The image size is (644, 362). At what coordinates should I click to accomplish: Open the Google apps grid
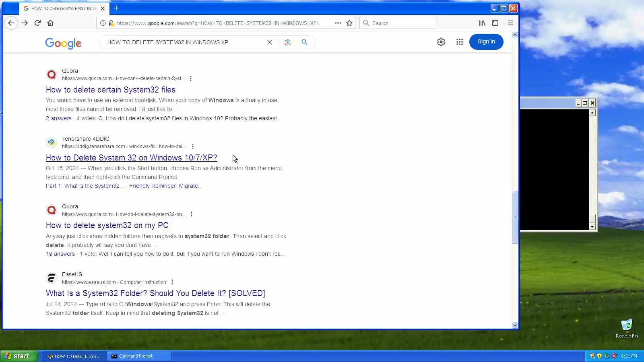460,42
